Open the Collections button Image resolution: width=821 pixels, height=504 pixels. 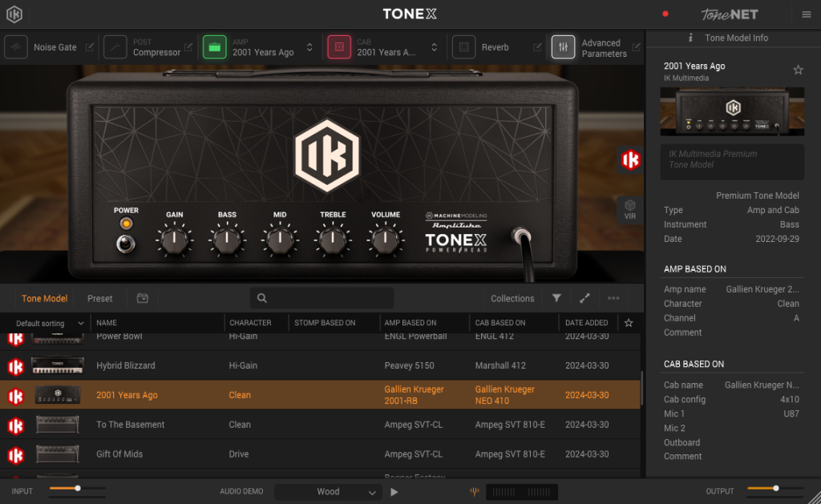[x=512, y=298]
